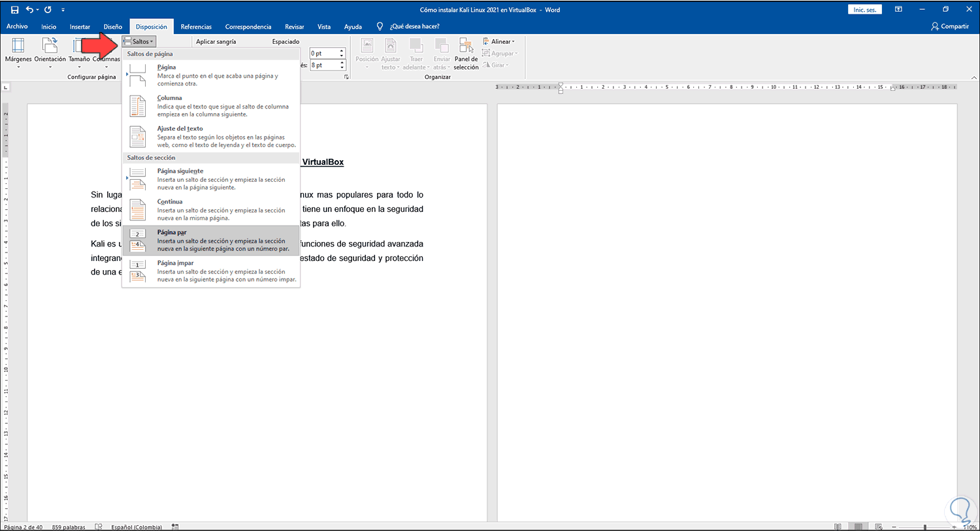Open the Alinear dropdown
Viewport: 980px width, 531px height.
[x=499, y=41]
